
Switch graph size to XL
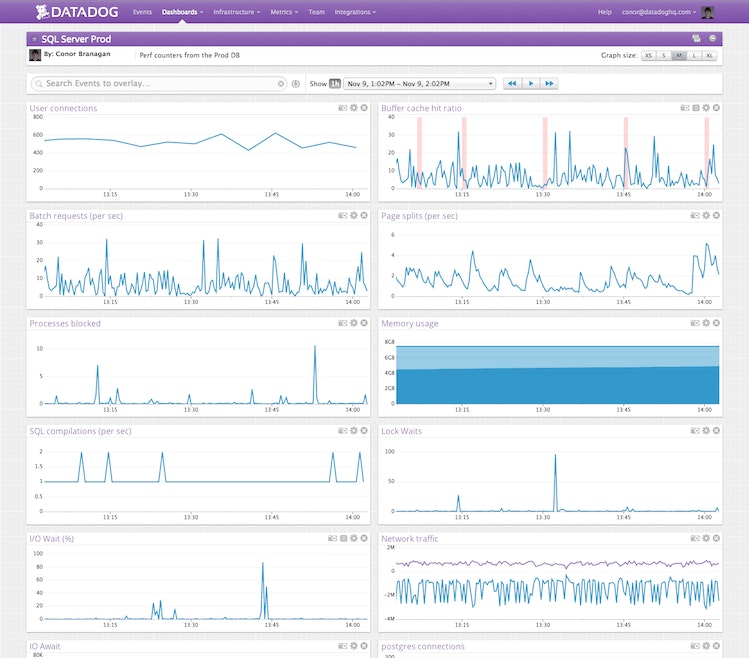pyautogui.click(x=710, y=56)
